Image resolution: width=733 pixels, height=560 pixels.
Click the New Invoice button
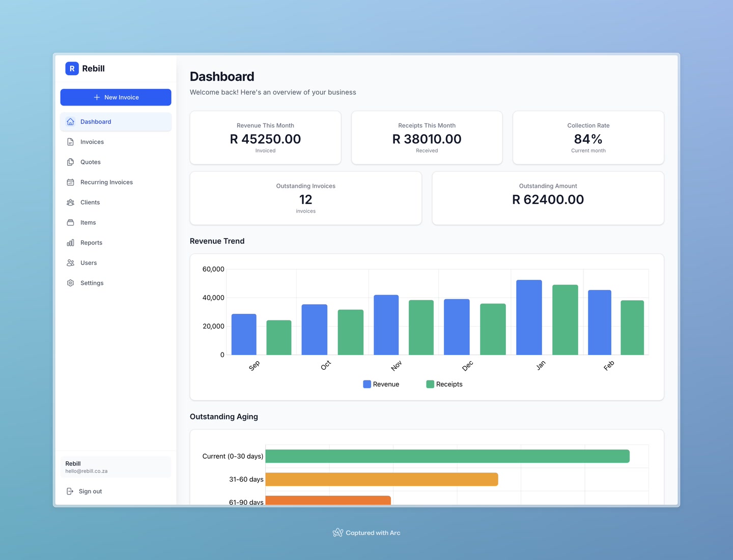(116, 97)
